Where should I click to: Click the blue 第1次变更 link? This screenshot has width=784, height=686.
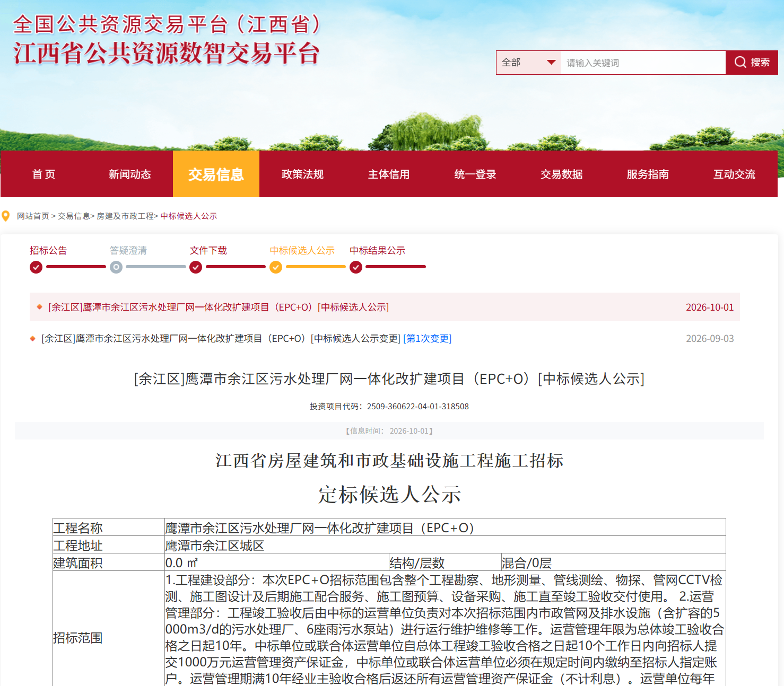(x=428, y=339)
